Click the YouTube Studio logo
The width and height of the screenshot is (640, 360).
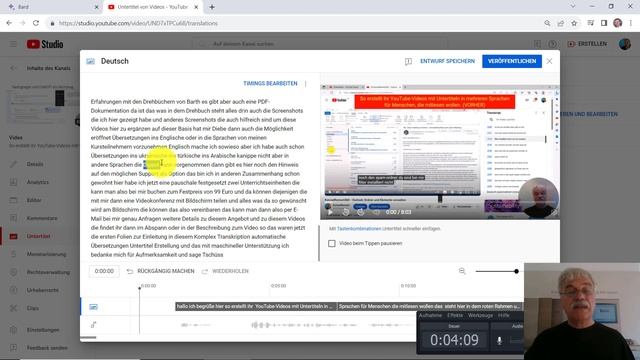[x=45, y=44]
